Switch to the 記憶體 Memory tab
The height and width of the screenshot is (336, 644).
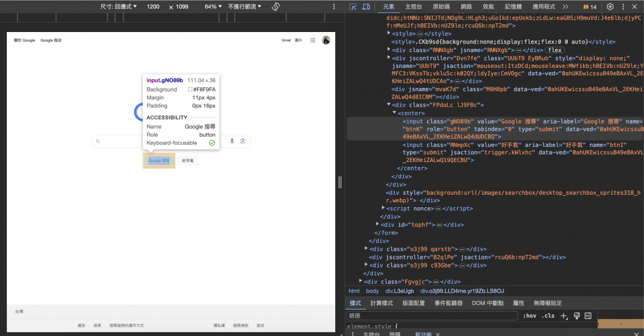(513, 6)
